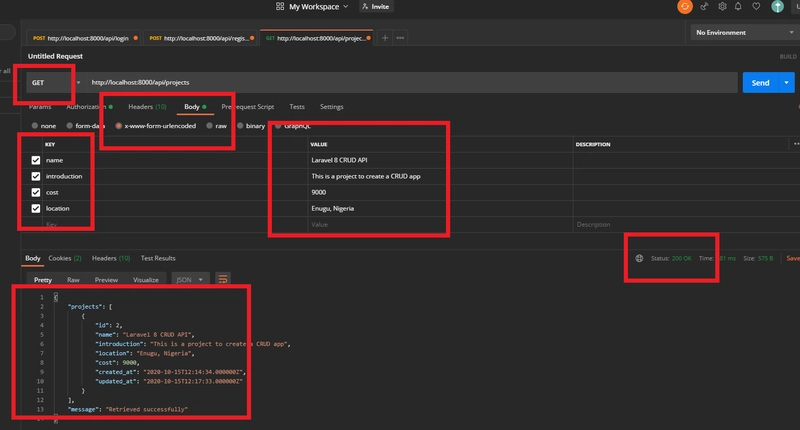Screen dimensions: 800x430
Task: Click the Invite button
Action: pyautogui.click(x=377, y=7)
